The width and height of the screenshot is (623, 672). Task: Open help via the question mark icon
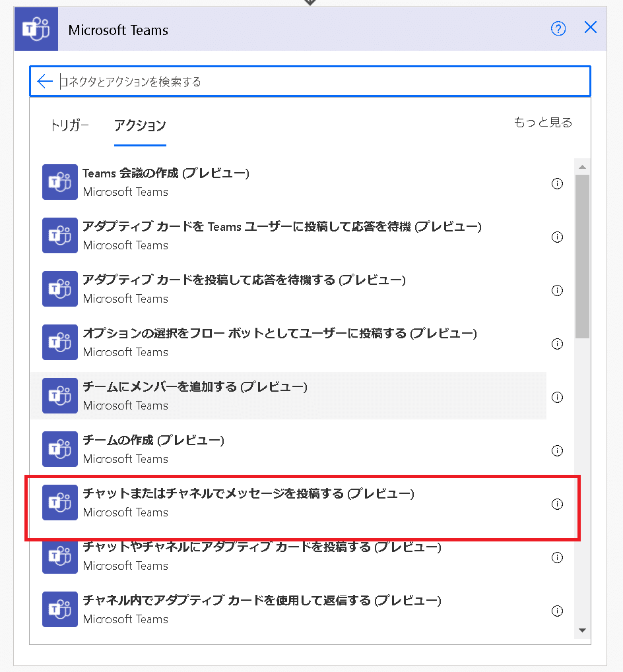click(x=558, y=29)
